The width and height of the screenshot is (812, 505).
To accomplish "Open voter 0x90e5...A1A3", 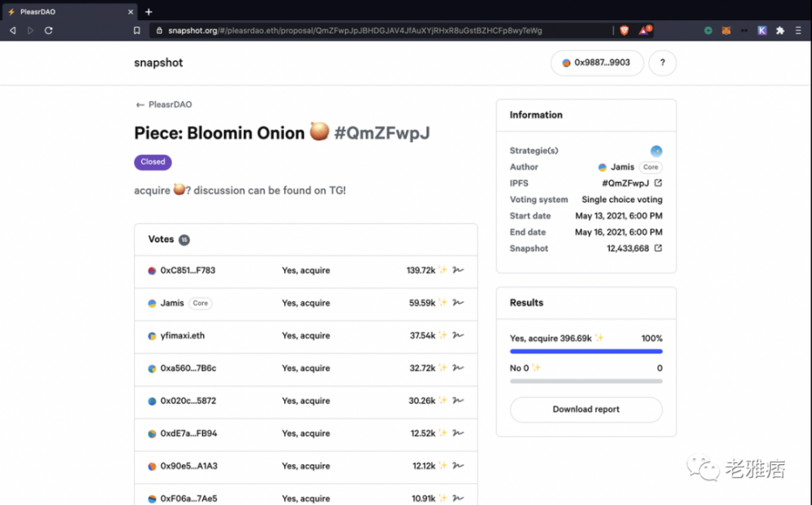I will click(183, 466).
